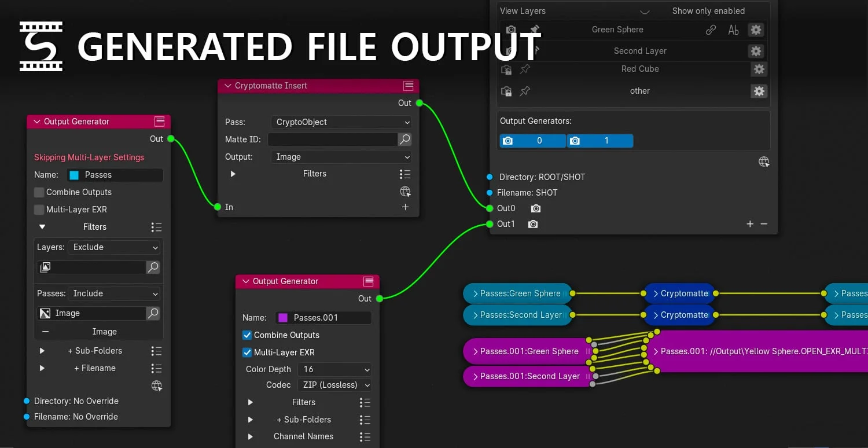Select output generator tab 0
The image size is (868, 448).
pyautogui.click(x=532, y=140)
